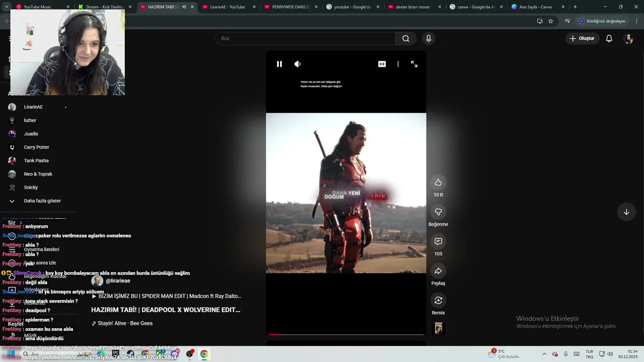Switch to the LirarieAE - YouTube tab
Image resolution: width=644 pixels, height=362 pixels.
tap(227, 7)
